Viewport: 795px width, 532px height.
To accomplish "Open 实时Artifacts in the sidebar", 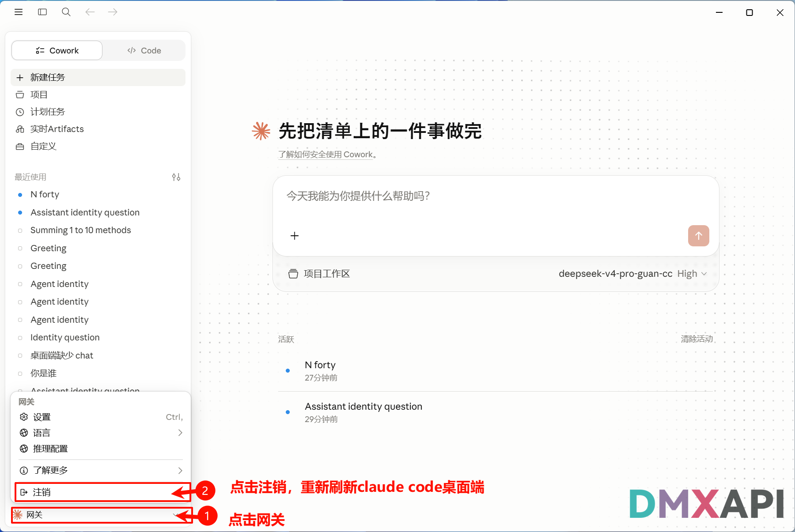I will tap(98, 129).
